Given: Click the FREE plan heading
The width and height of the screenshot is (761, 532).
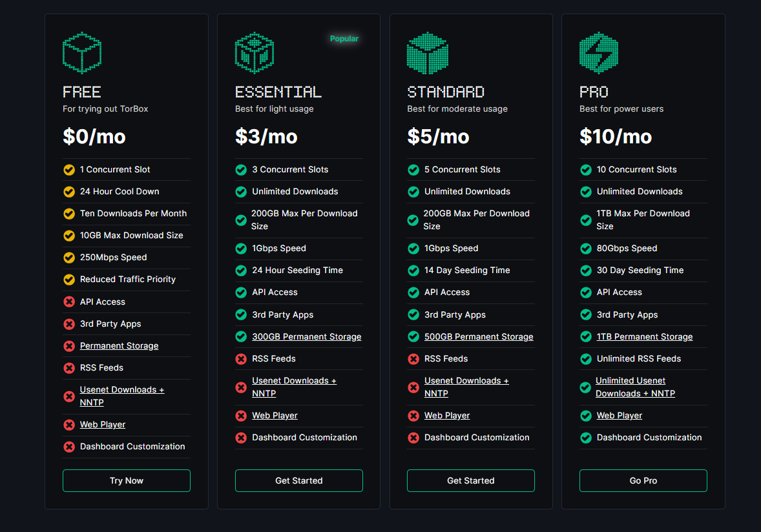Looking at the screenshot, I should (81, 92).
